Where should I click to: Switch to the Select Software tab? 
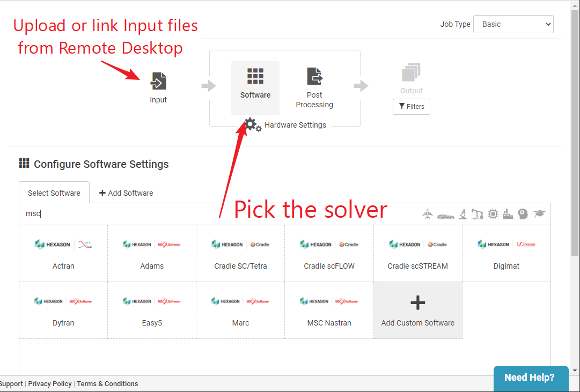(x=54, y=193)
